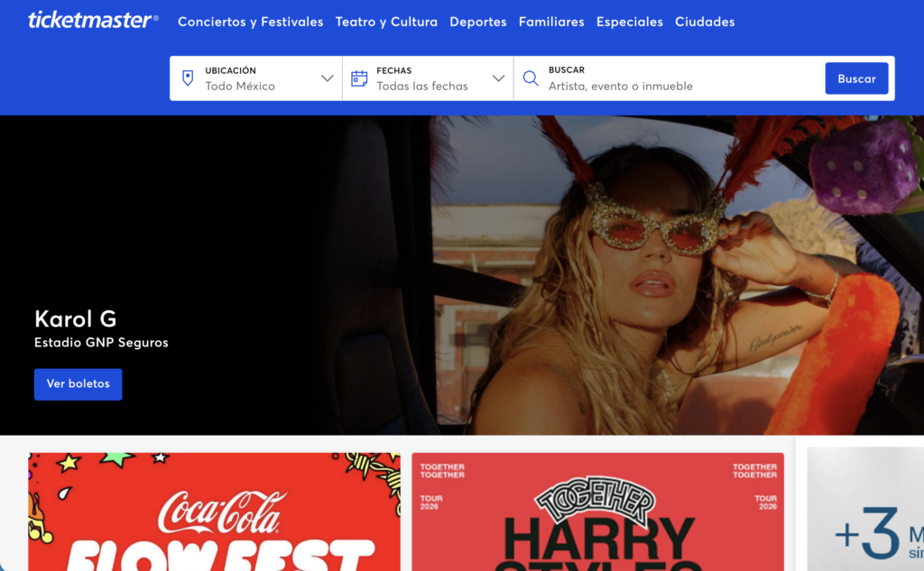Open the Ciudades menu

(x=705, y=22)
